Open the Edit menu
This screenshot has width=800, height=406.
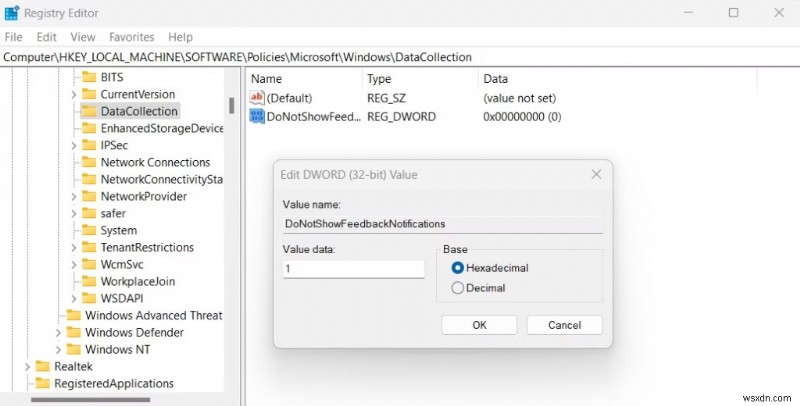[x=46, y=37]
